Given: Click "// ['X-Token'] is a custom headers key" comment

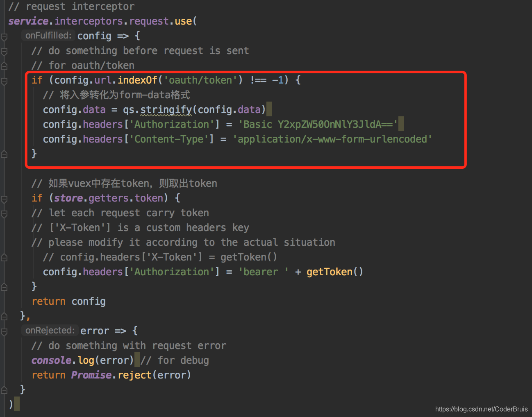Looking at the screenshot, I should (x=140, y=227).
